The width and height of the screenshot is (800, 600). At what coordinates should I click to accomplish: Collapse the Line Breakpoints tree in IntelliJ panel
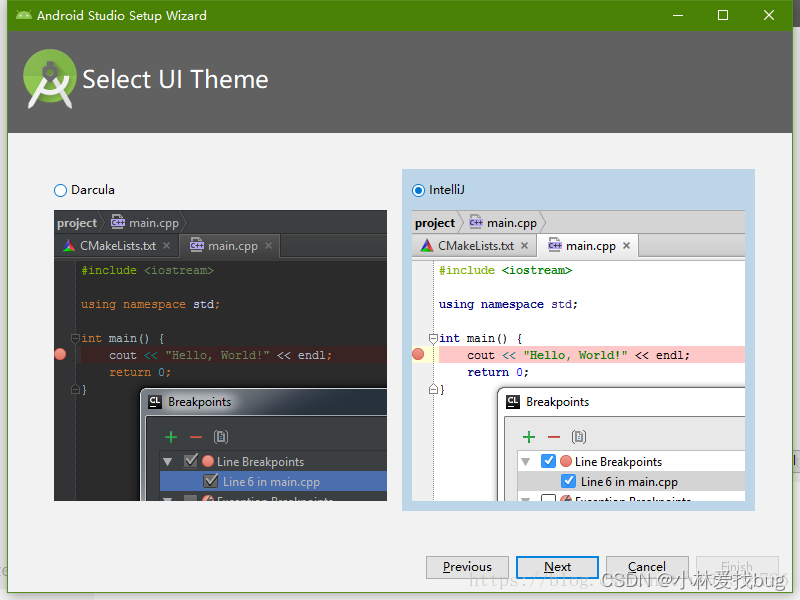point(528,461)
